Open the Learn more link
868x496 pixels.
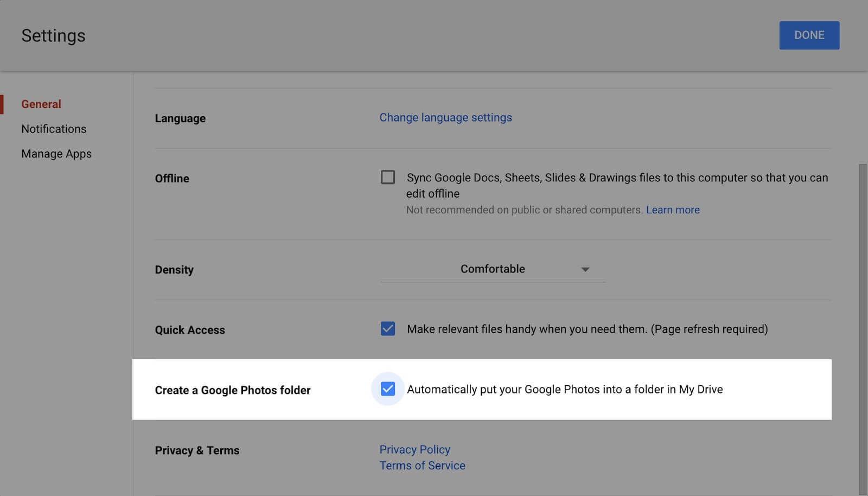[673, 210]
